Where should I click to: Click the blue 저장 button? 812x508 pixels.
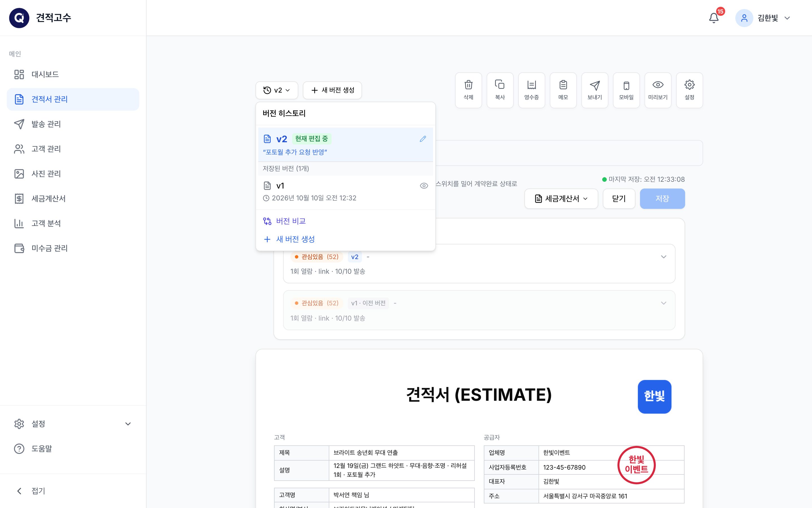pos(662,199)
